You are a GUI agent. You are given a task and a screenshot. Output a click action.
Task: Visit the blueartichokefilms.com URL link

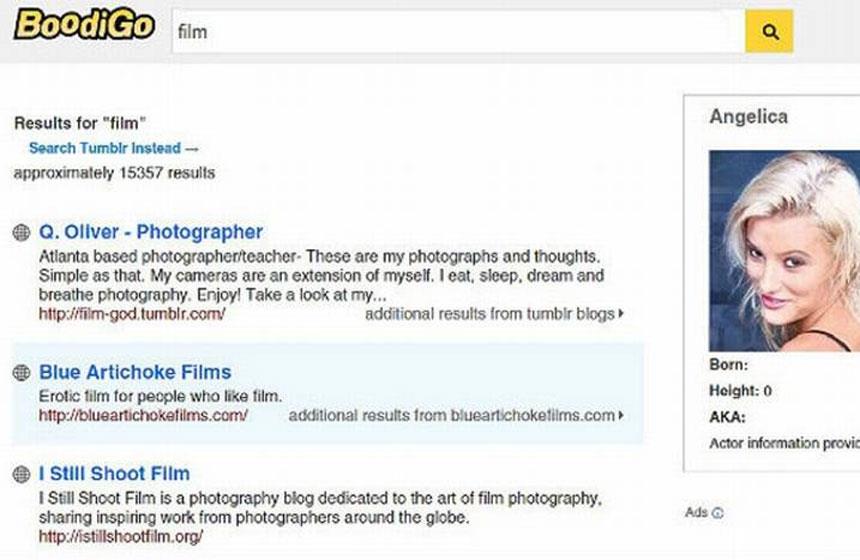click(143, 415)
